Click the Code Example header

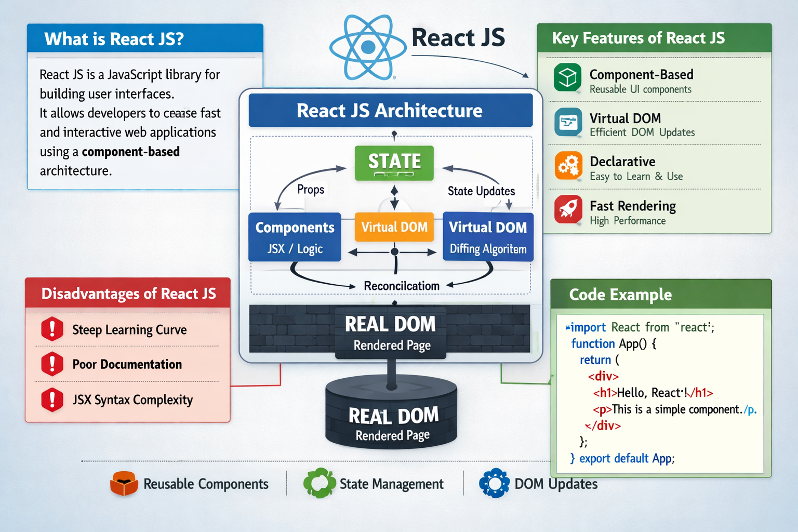661,295
